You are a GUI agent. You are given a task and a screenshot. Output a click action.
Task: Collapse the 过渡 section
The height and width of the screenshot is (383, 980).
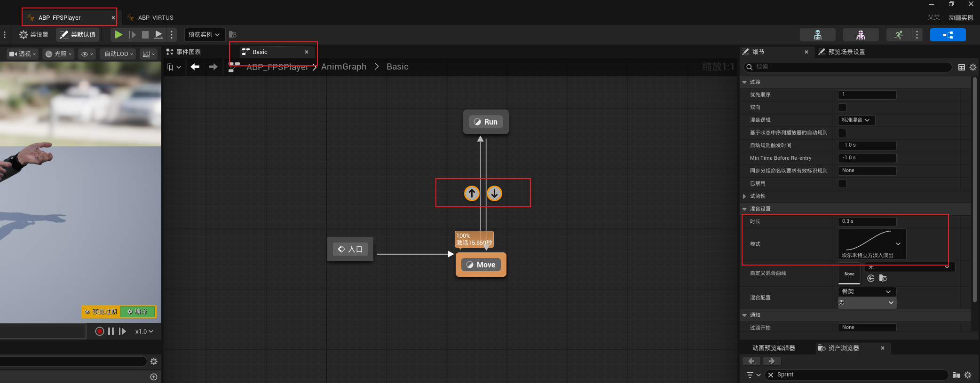(744, 82)
